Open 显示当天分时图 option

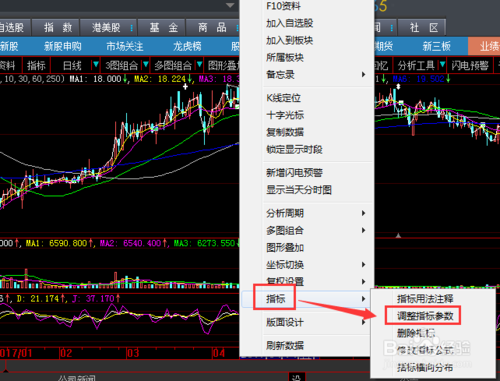point(299,190)
